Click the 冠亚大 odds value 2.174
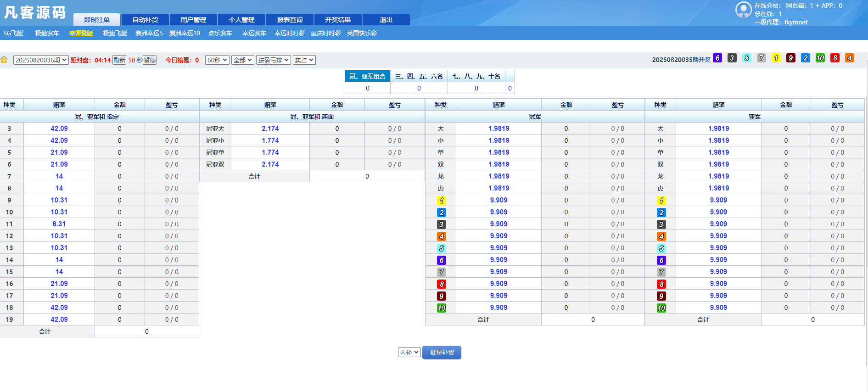868x392 pixels. 270,129
